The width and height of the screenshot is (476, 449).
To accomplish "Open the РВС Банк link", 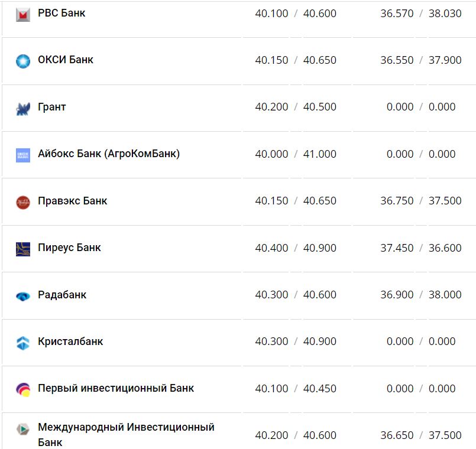I will click(x=61, y=13).
